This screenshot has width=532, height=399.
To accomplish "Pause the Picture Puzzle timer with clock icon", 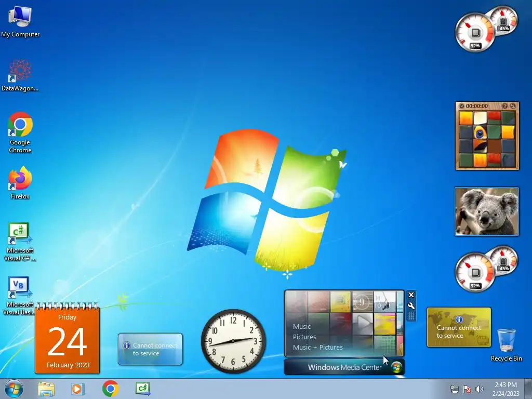I will [x=461, y=106].
